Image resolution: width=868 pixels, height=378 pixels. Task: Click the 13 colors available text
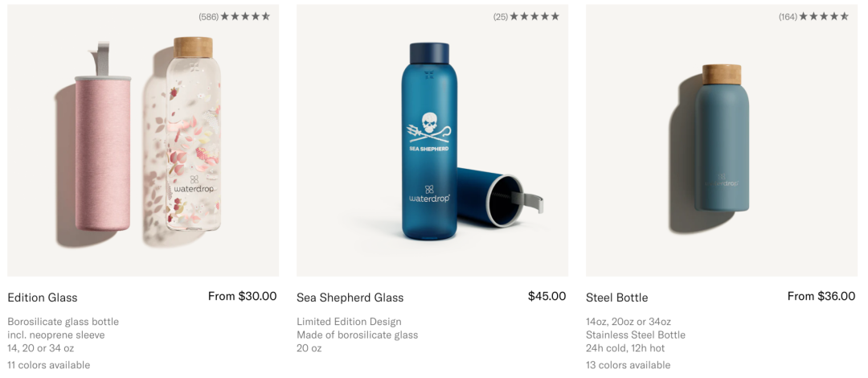point(628,365)
